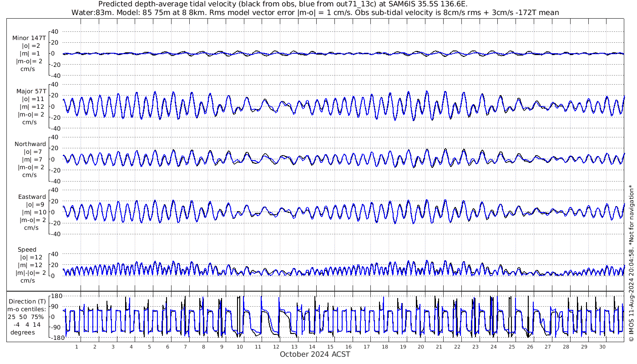Select day 30 on the date axis
Screen dimensions: 637x364
(x=602, y=346)
